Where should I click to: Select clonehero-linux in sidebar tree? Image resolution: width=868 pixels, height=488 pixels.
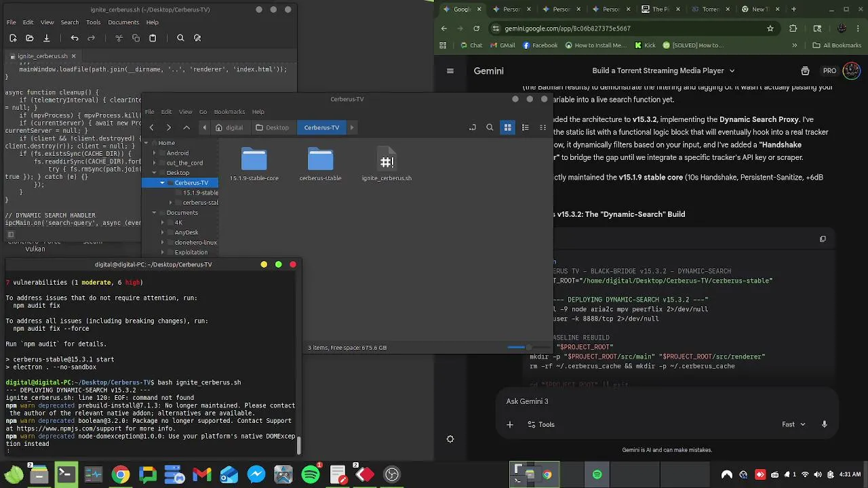[195, 243]
